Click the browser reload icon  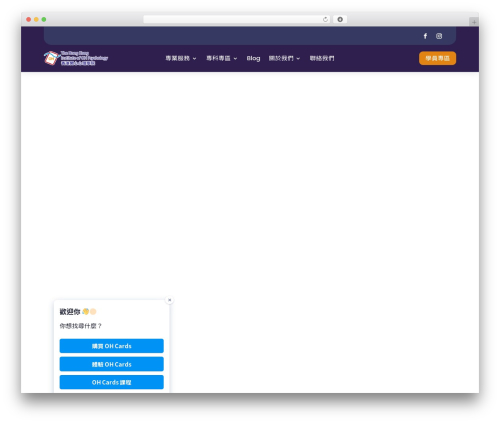pos(325,19)
